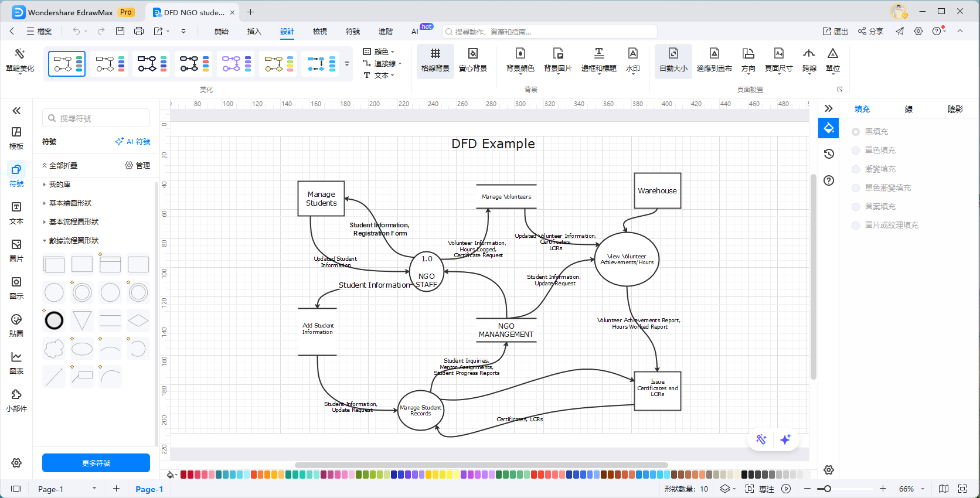980x498 pixels.
Task: Click the 搜尋符號 symbol search field
Action: (x=97, y=118)
